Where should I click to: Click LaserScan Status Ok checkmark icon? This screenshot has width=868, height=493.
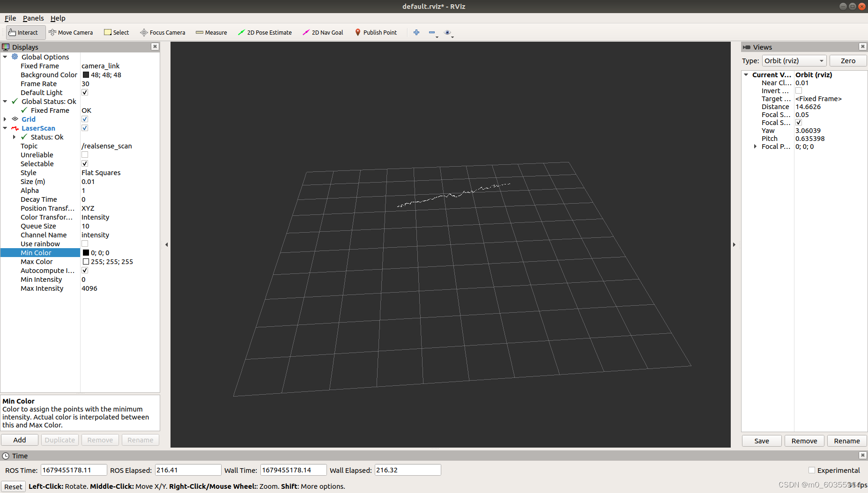[x=24, y=137]
